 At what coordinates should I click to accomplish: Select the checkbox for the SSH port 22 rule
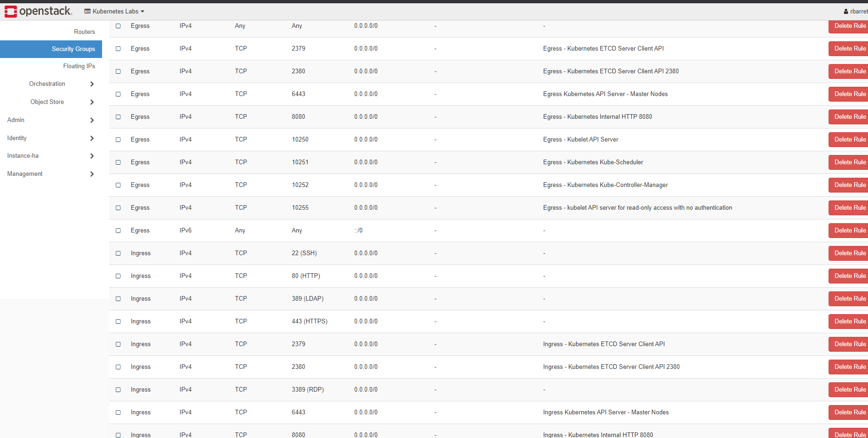click(x=118, y=253)
